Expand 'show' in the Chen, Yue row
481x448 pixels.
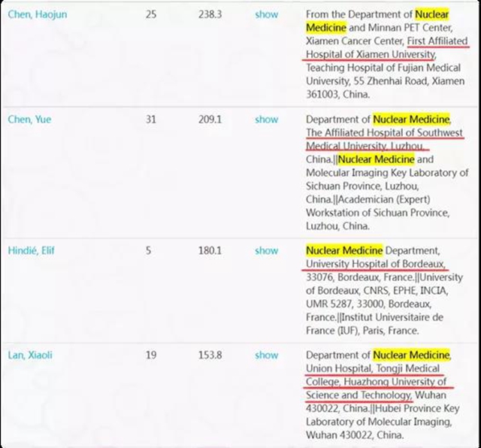pyautogui.click(x=266, y=120)
